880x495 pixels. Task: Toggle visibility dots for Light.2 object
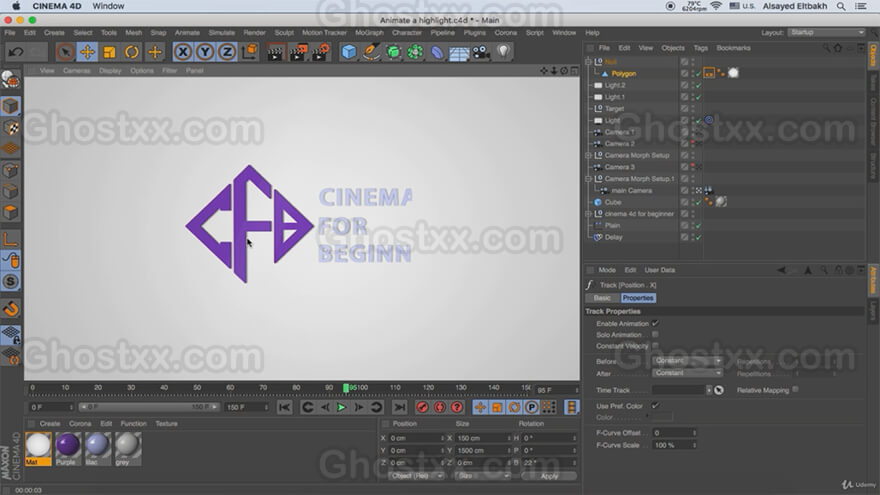(693, 85)
